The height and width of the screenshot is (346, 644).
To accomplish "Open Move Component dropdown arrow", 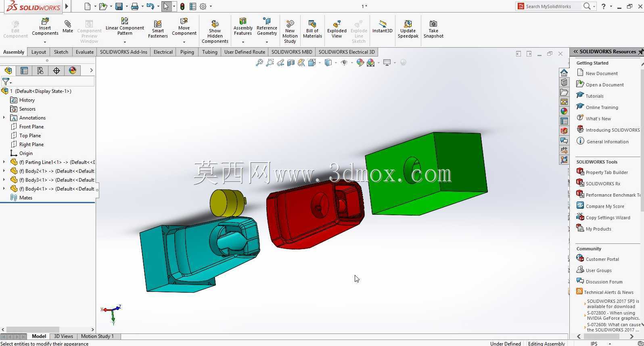I will coord(184,42).
